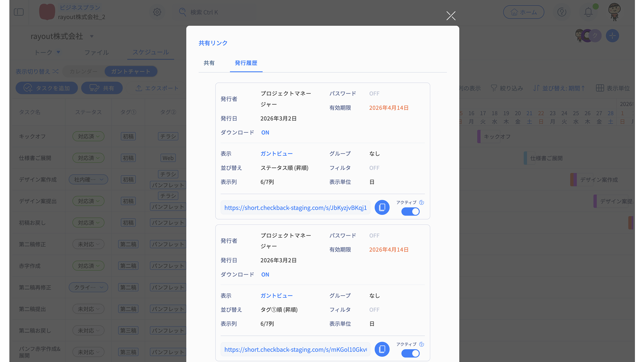Image resolution: width=644 pixels, height=362 pixels.
Task: Open the settings gear icon
Action: click(x=157, y=12)
